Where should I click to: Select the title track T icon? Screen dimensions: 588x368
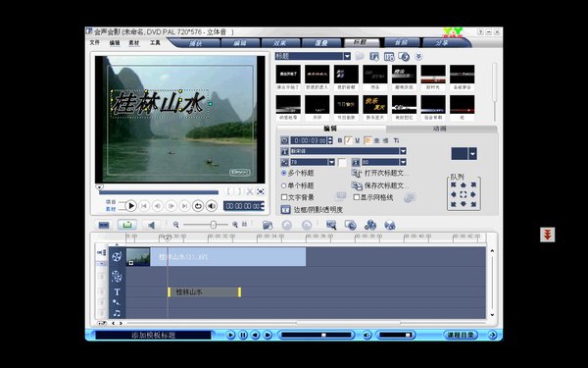pos(117,291)
